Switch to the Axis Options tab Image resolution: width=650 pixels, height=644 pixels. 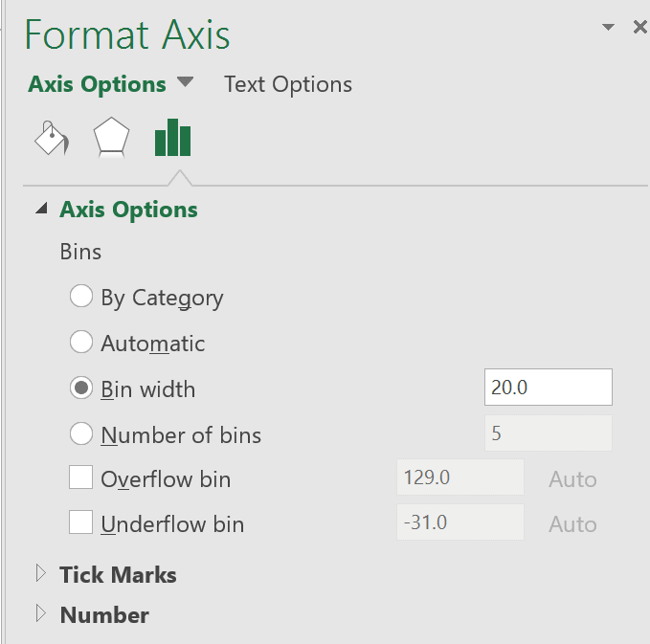(97, 84)
